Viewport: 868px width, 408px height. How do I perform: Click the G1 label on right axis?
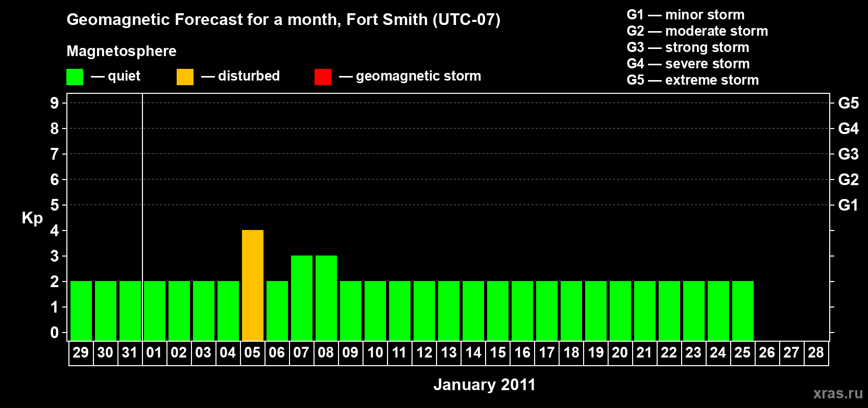coord(849,205)
